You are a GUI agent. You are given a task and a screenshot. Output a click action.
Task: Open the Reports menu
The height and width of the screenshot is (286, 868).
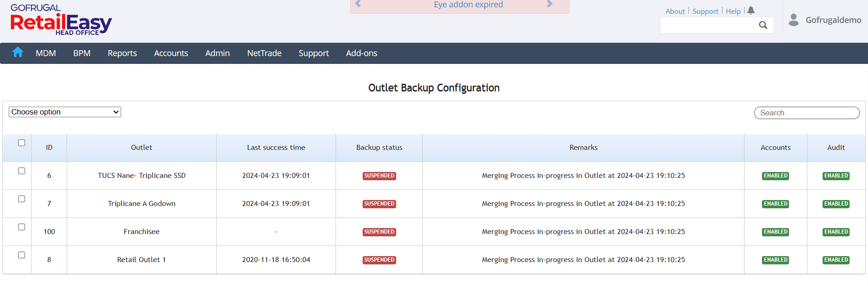[x=122, y=53]
